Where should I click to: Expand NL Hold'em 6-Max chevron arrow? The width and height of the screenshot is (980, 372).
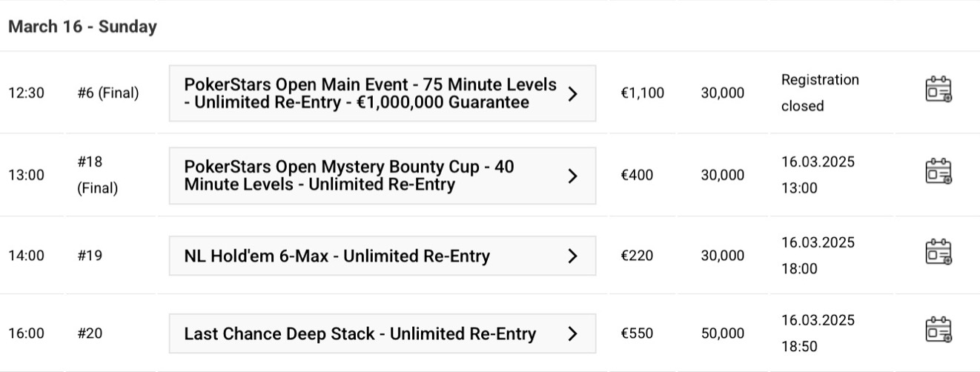click(x=572, y=256)
